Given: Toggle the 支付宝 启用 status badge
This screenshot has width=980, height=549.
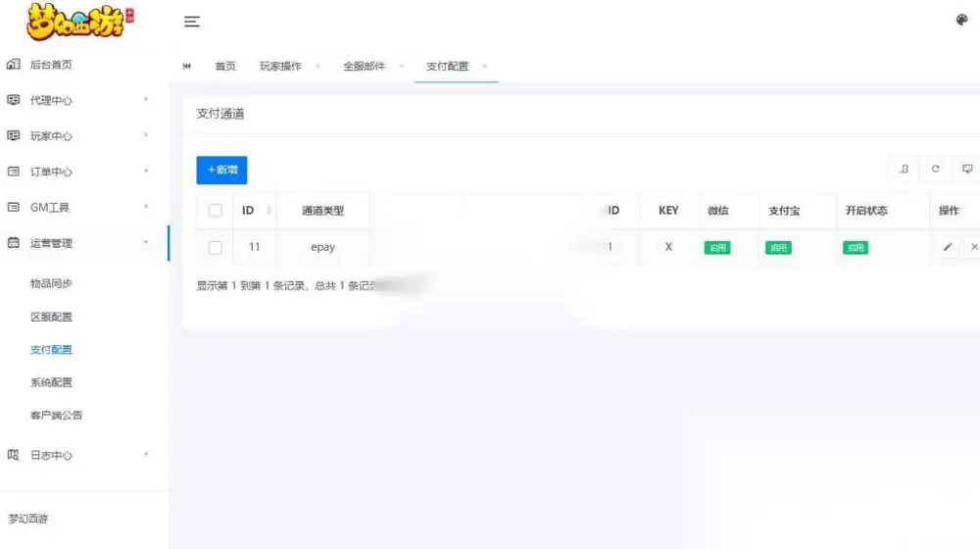Looking at the screenshot, I should 778,248.
